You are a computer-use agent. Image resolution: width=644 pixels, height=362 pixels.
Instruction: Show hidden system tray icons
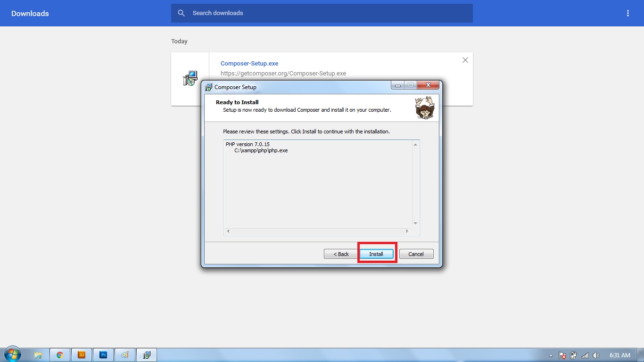click(x=551, y=355)
